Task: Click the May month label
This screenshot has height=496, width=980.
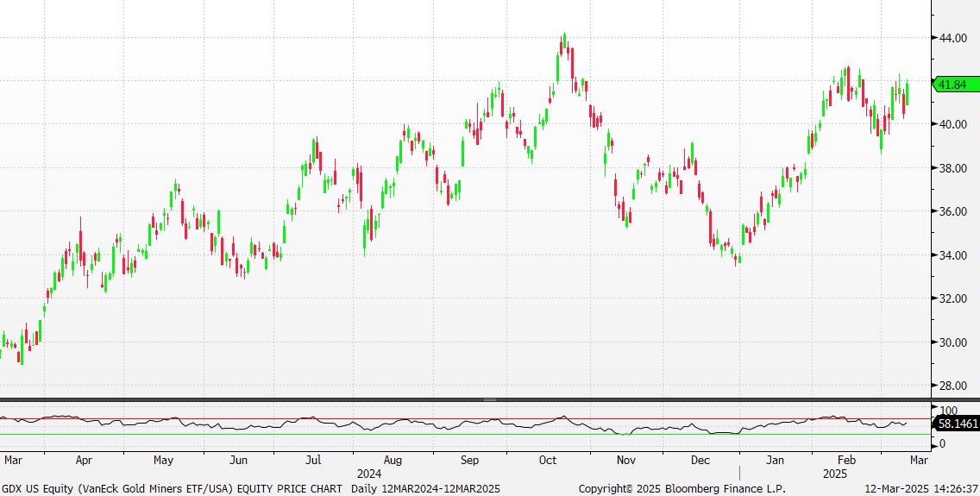Action: [x=163, y=460]
